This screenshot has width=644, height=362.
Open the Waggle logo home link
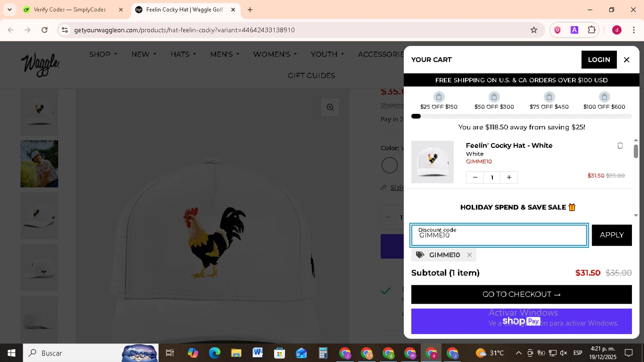(40, 65)
